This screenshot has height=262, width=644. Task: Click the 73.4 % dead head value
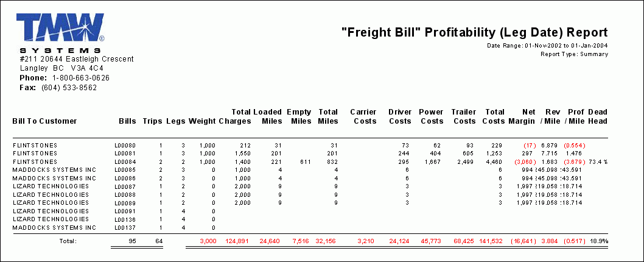(x=600, y=161)
